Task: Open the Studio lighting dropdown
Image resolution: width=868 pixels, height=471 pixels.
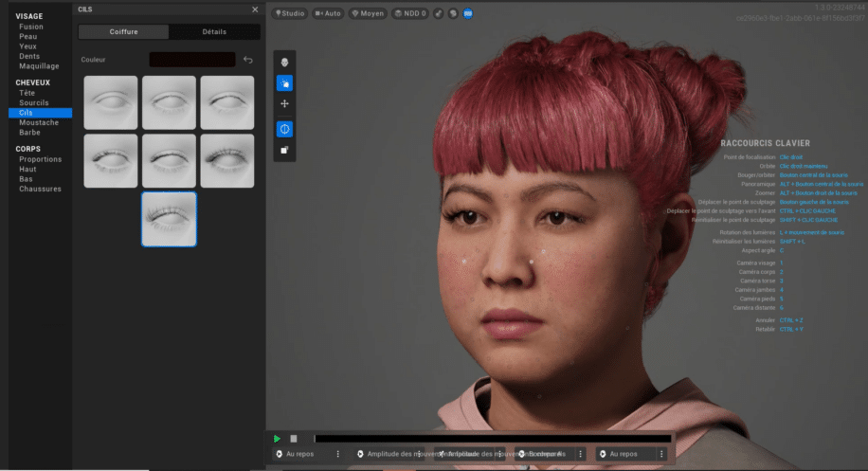Action: pyautogui.click(x=290, y=13)
